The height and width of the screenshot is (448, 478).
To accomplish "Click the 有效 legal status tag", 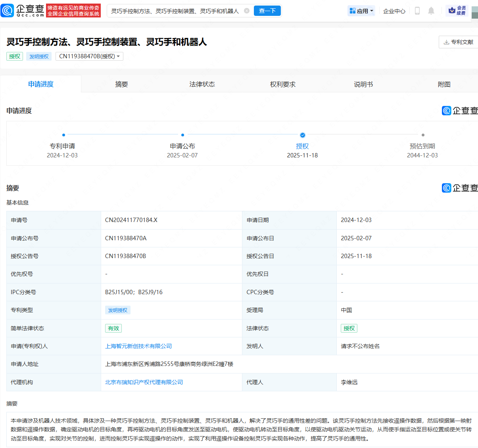I will coord(113,328).
